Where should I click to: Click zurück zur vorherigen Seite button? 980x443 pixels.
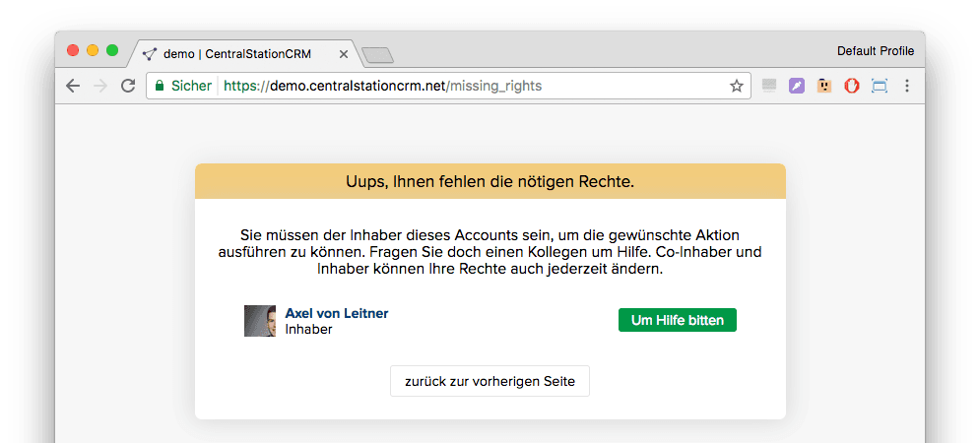(x=490, y=381)
